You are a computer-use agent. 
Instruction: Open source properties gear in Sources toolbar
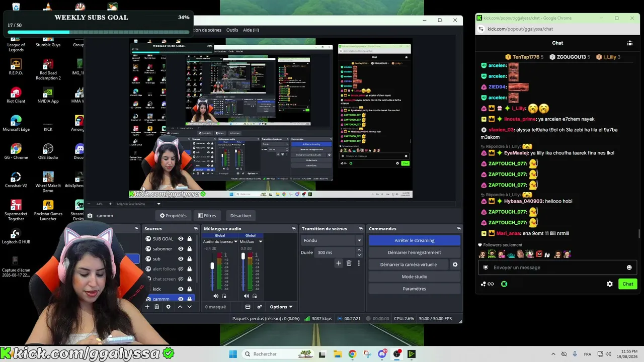coord(168,307)
